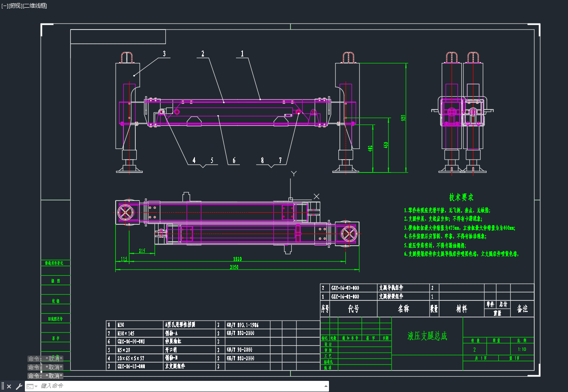The height and width of the screenshot is (392, 568).
Task: Select the 115 dimension text
Action: coord(124,259)
